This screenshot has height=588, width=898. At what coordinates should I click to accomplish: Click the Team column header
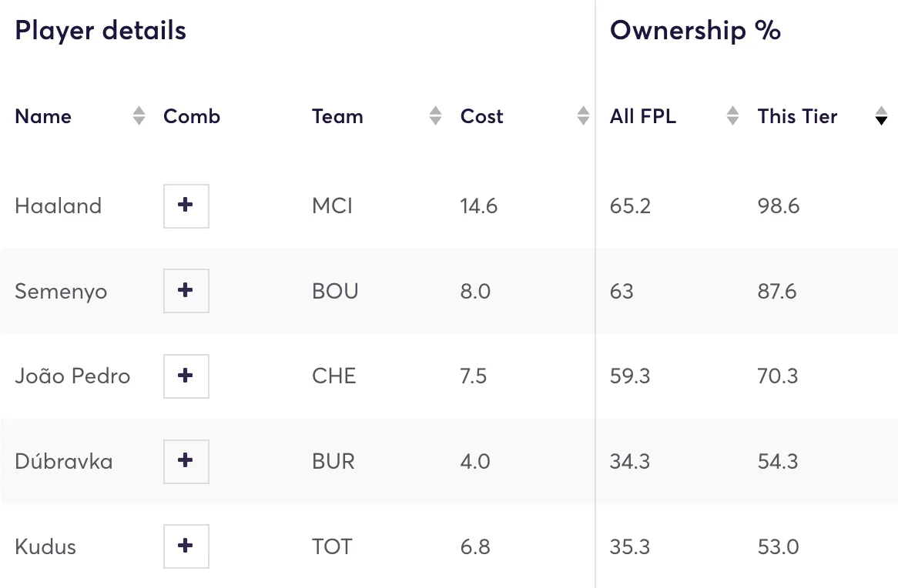point(337,116)
